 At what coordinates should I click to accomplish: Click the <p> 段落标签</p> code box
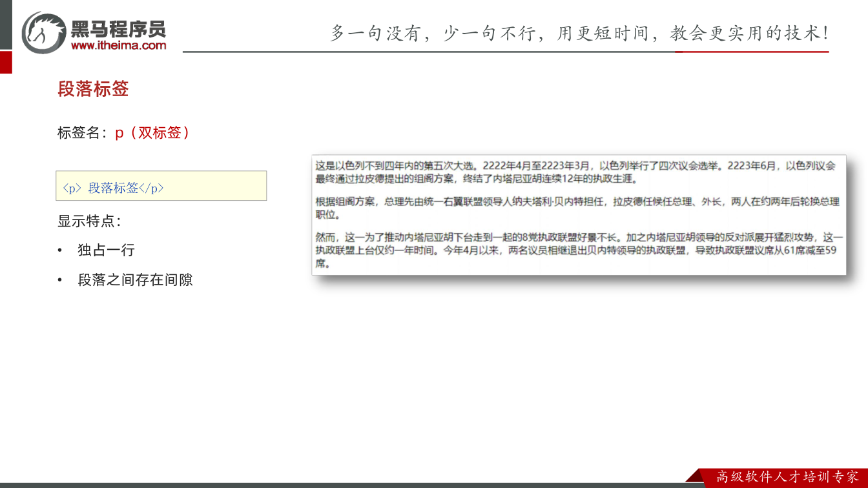pos(161,186)
